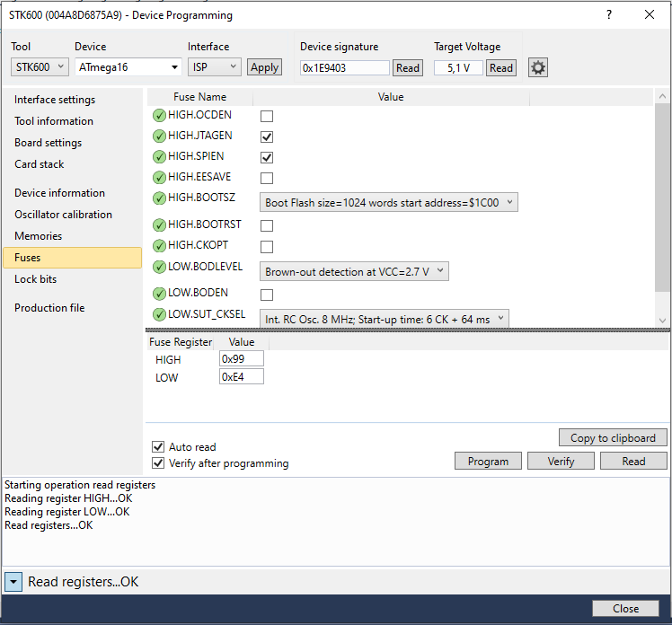Open the Lock bits page

(x=36, y=279)
